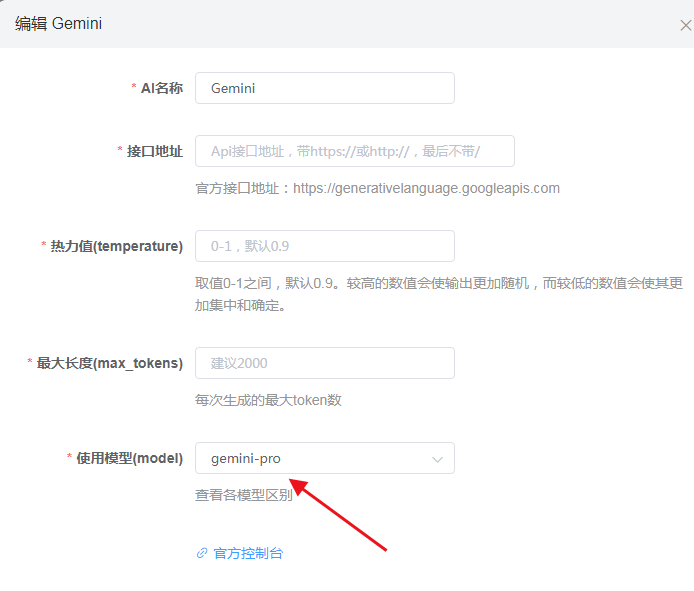Click the 编辑 Gemini dialog title

(58, 23)
